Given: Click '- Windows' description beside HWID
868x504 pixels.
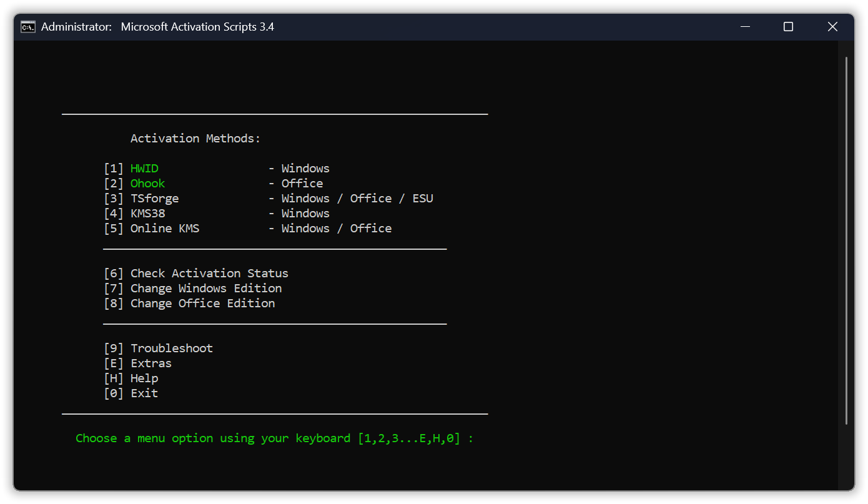Looking at the screenshot, I should tap(299, 168).
